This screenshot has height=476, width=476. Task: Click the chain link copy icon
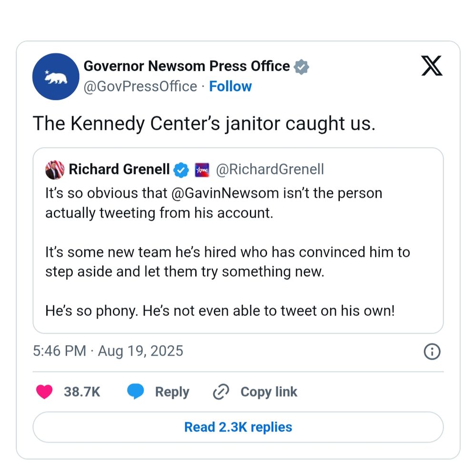point(221,392)
